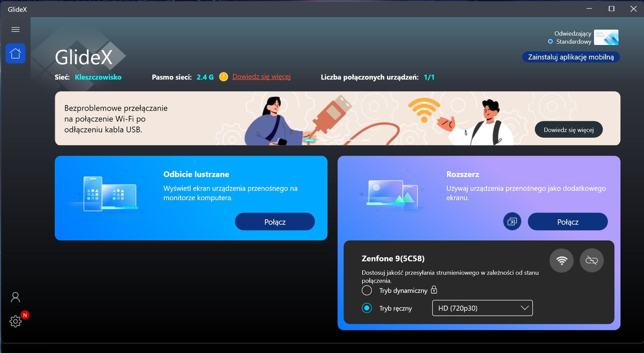Click the lock icon next to Tryb dynamiczny
Viewport: 644px width, 353px height.
coord(434,290)
